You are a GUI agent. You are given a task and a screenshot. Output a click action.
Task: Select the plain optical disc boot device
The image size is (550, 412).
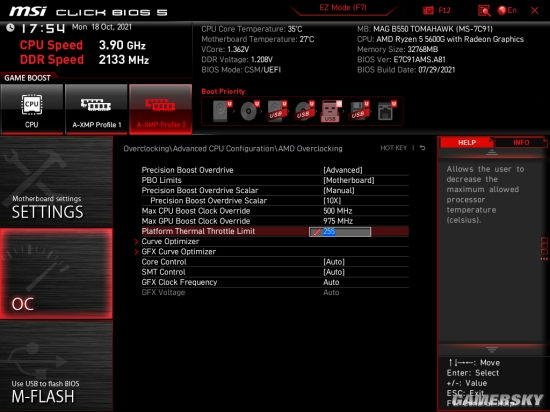(250, 111)
